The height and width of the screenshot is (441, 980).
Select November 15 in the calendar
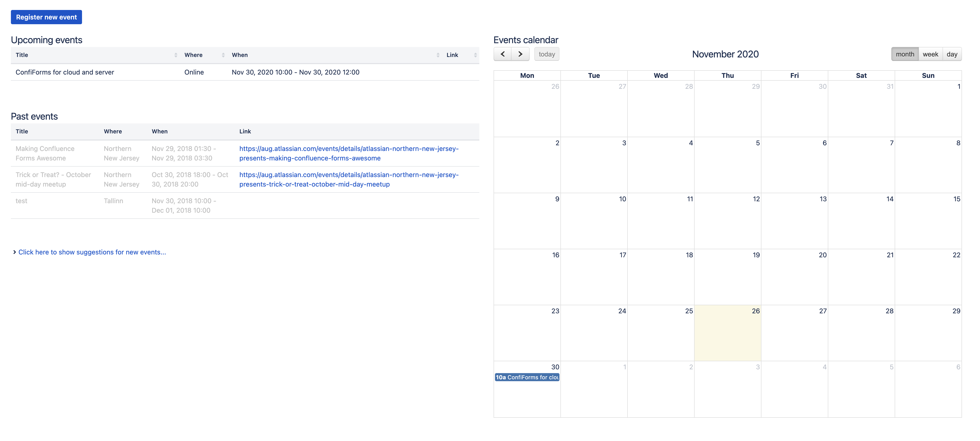pos(928,221)
